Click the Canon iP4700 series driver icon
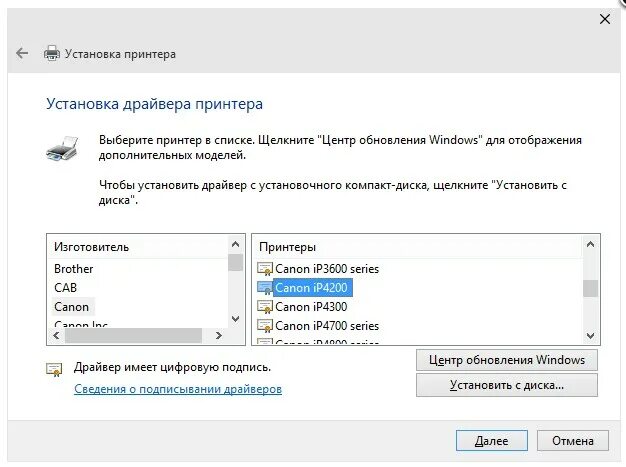 pos(265,326)
